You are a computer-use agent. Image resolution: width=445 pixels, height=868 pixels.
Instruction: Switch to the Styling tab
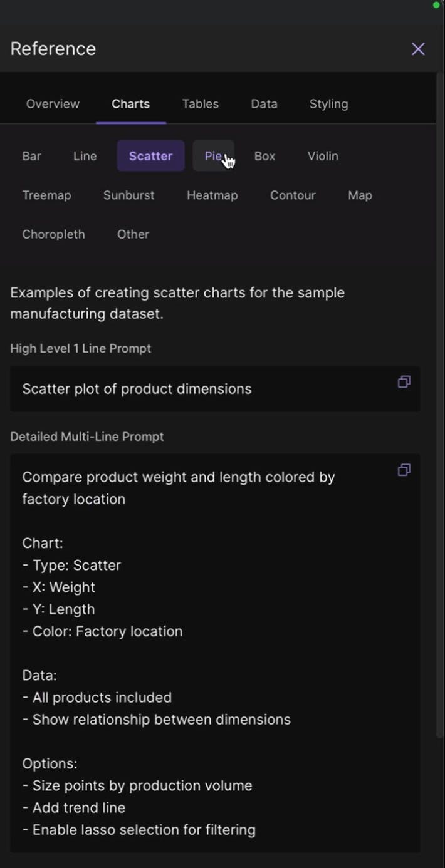(328, 104)
